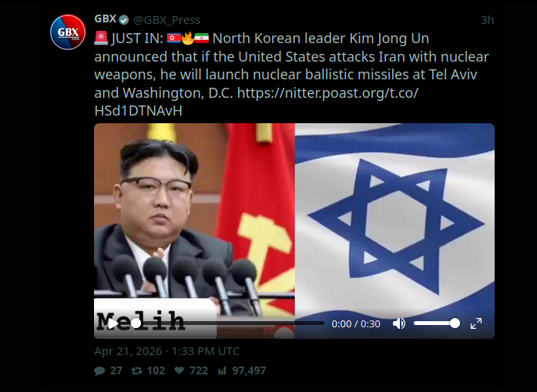Enter fullscreen mode for the video

476,323
